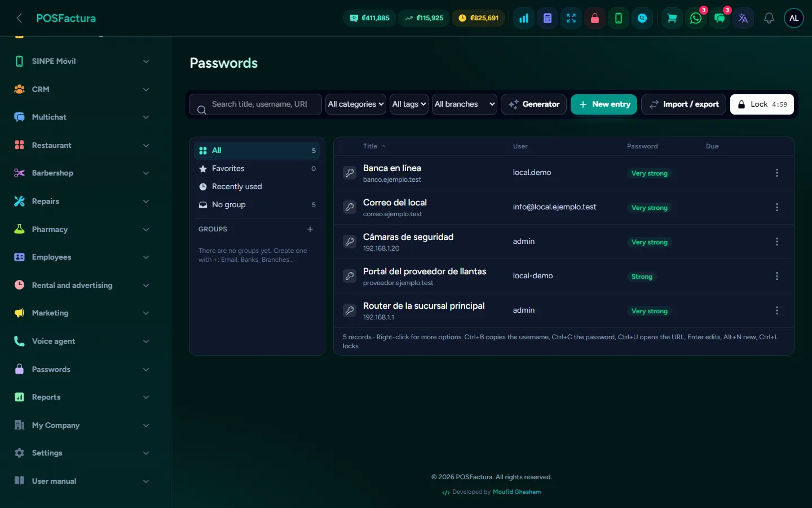Image resolution: width=812 pixels, height=508 pixels.
Task: Open WhatsApp notifications icon
Action: (x=696, y=18)
